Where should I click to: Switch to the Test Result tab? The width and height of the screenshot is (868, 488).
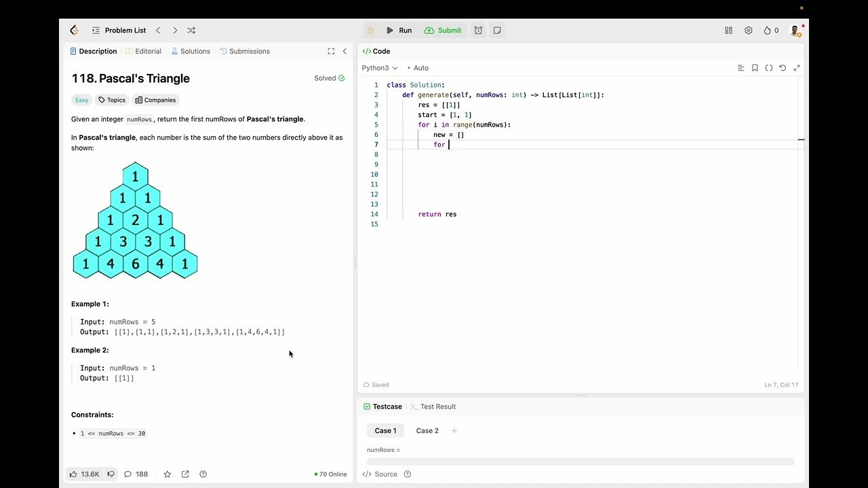[433, 407]
